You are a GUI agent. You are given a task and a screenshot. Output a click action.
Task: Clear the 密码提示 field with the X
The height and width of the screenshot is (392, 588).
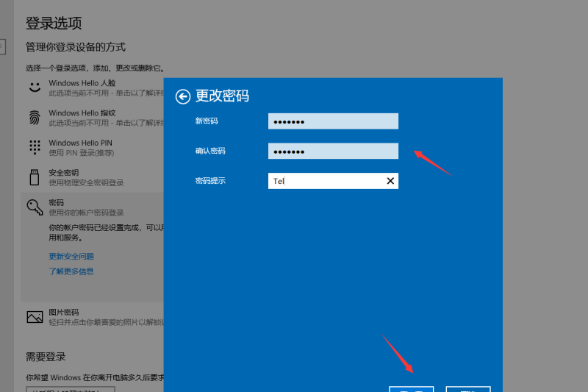[390, 181]
